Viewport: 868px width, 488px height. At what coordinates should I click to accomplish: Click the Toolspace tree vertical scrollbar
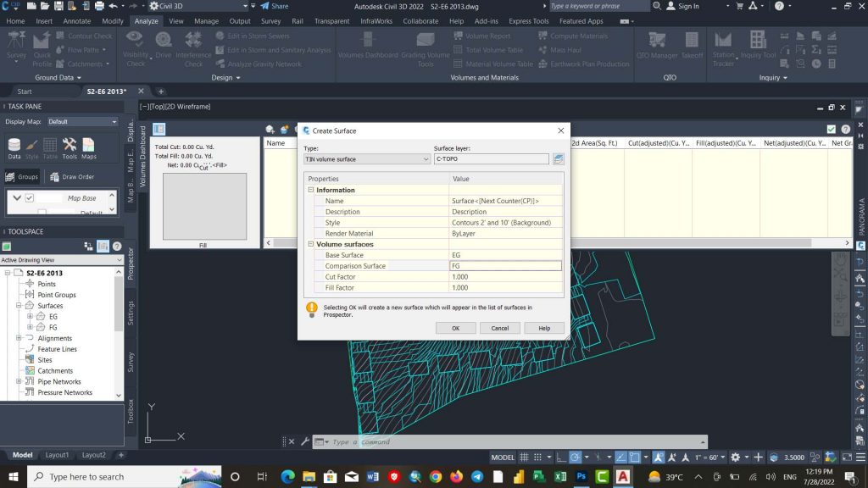[119, 334]
